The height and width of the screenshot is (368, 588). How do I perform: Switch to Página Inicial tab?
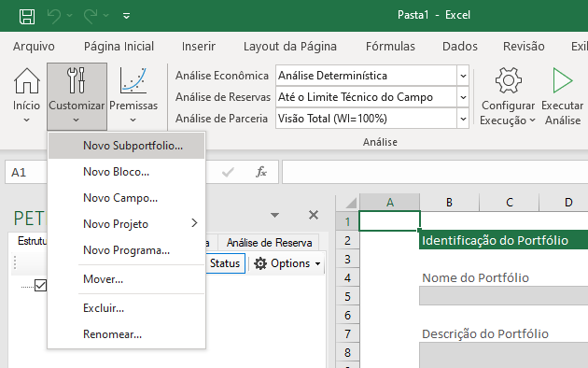[x=119, y=47]
